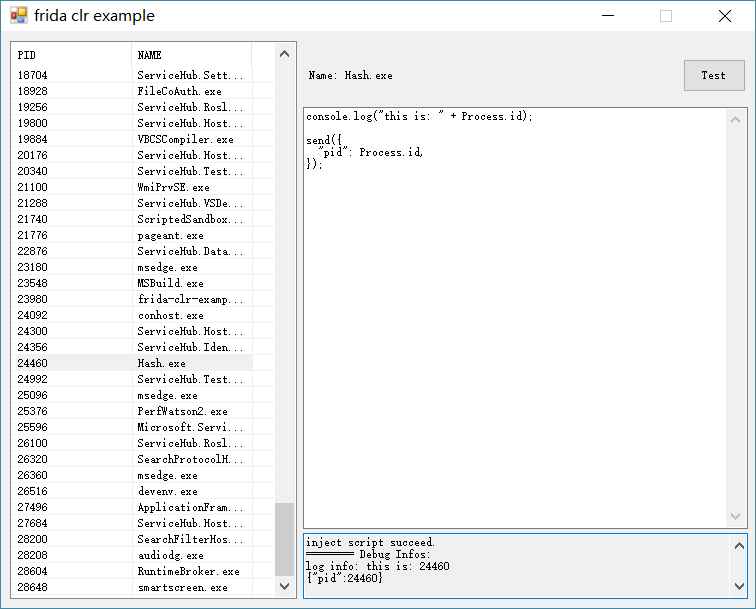Select msedge.exe with PID 26360
The width and height of the screenshot is (756, 609).
132,475
